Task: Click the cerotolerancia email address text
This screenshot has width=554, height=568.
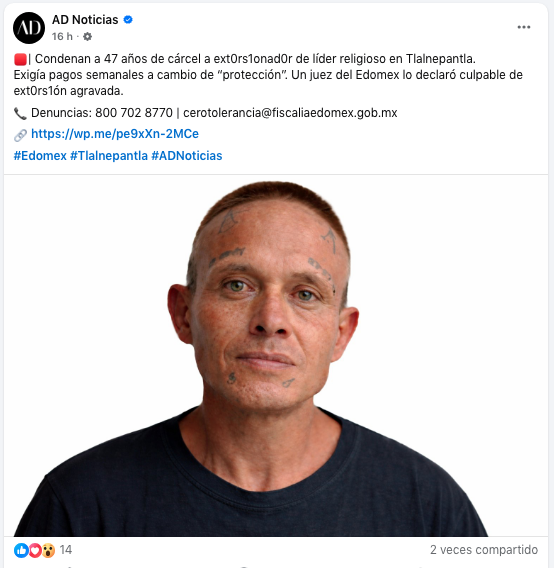Action: tap(290, 113)
